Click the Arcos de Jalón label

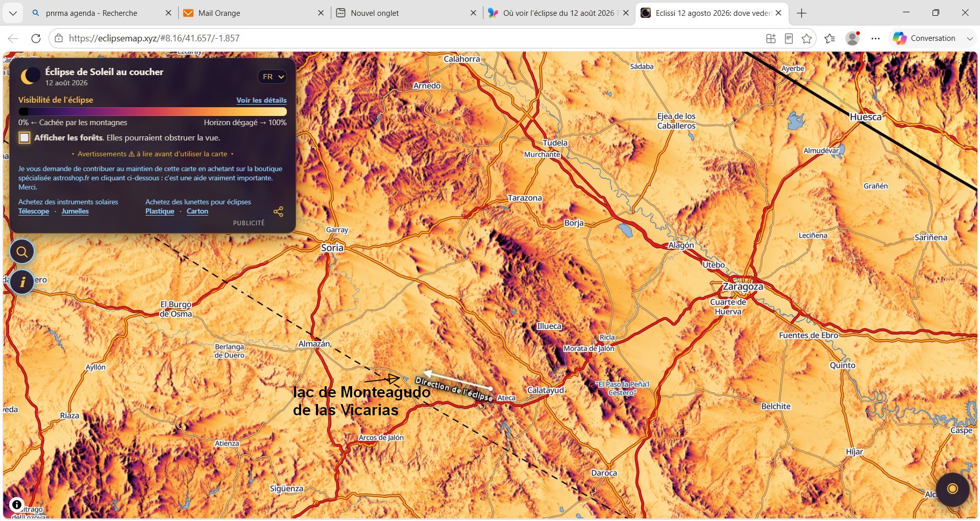point(381,438)
